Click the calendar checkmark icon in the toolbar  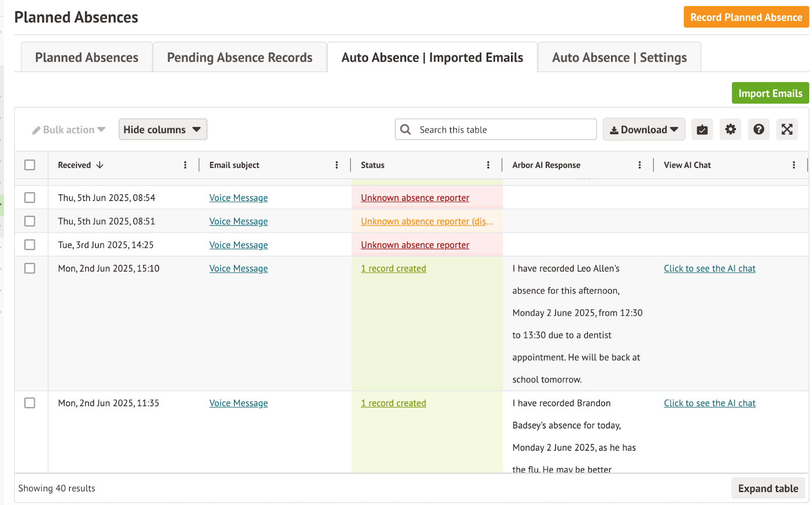702,129
